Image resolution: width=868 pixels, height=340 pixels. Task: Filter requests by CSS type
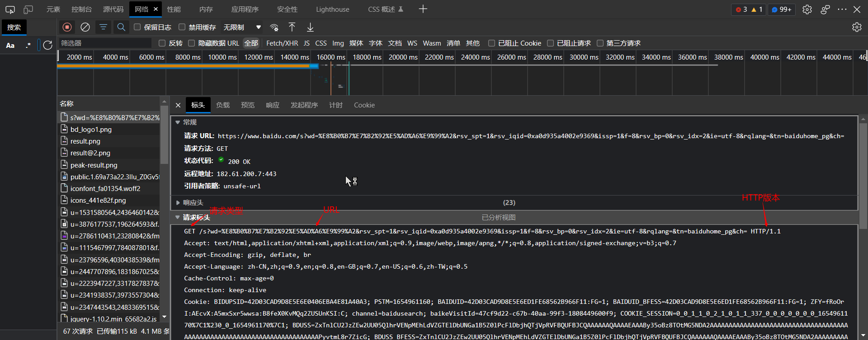point(321,43)
